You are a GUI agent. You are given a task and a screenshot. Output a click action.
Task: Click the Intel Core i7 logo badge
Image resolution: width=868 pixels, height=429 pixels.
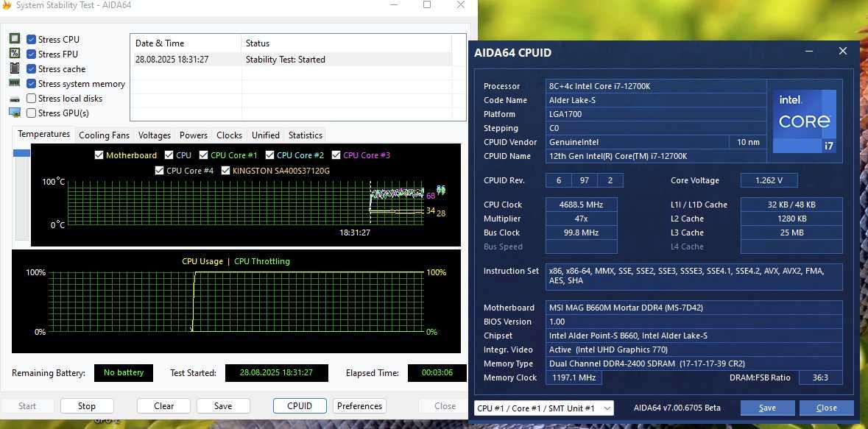[805, 121]
